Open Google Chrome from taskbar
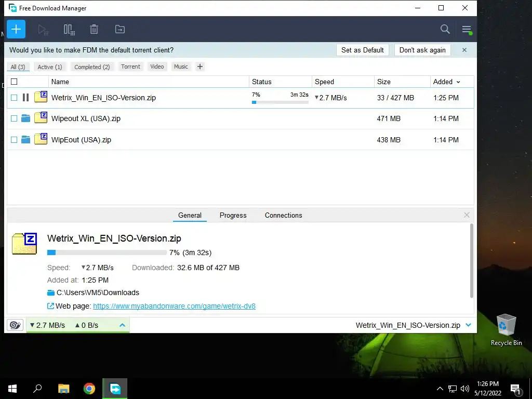Viewport: 532px width, 399px height. pyautogui.click(x=89, y=389)
